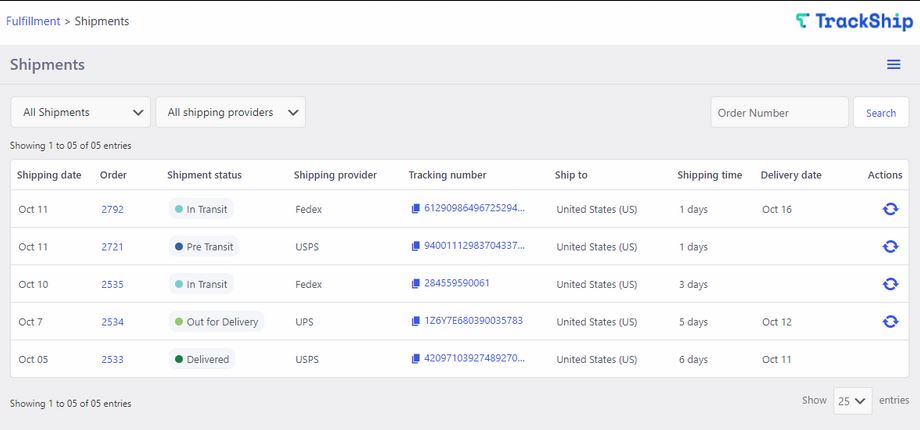Focus the Order Number search field

coord(780,113)
